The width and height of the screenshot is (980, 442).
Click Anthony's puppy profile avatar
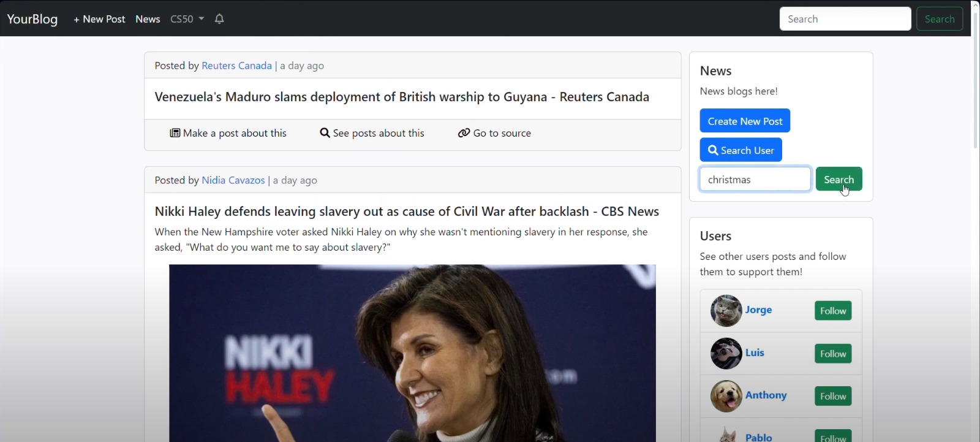tap(726, 396)
